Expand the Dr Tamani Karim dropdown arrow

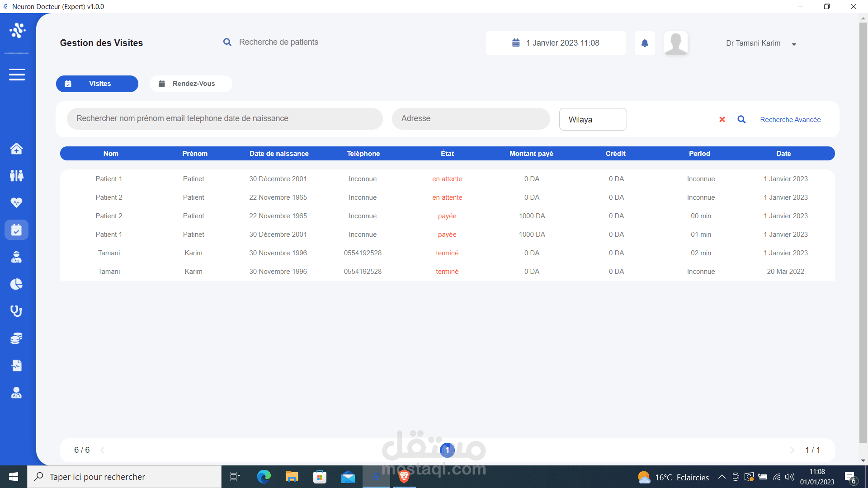tap(794, 44)
